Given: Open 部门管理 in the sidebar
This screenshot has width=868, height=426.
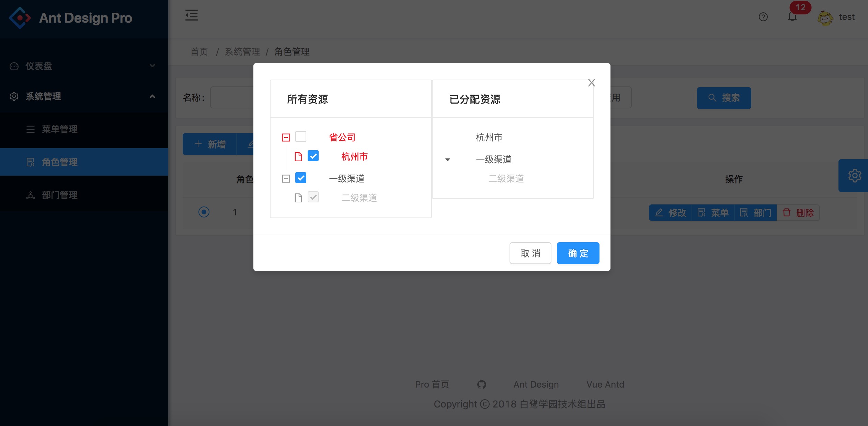Looking at the screenshot, I should (x=59, y=195).
